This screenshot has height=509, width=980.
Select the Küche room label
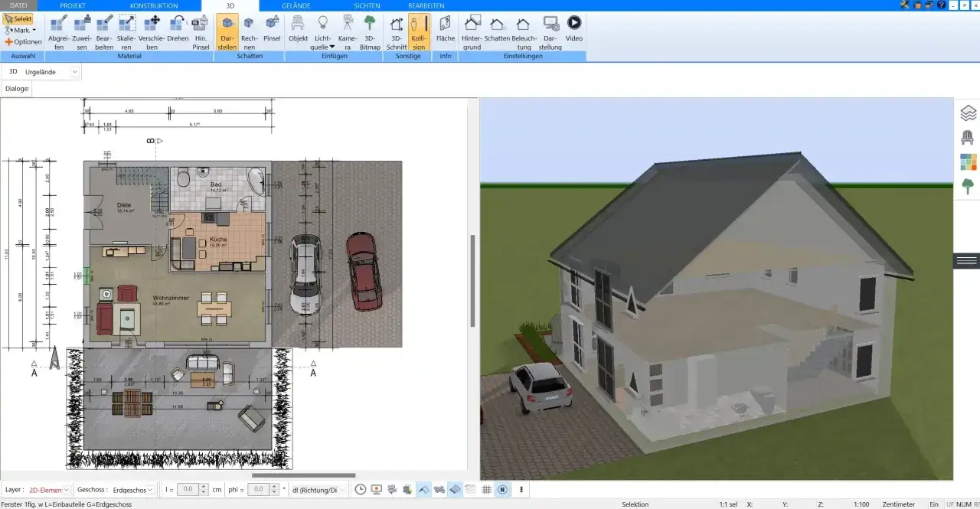tap(218, 241)
